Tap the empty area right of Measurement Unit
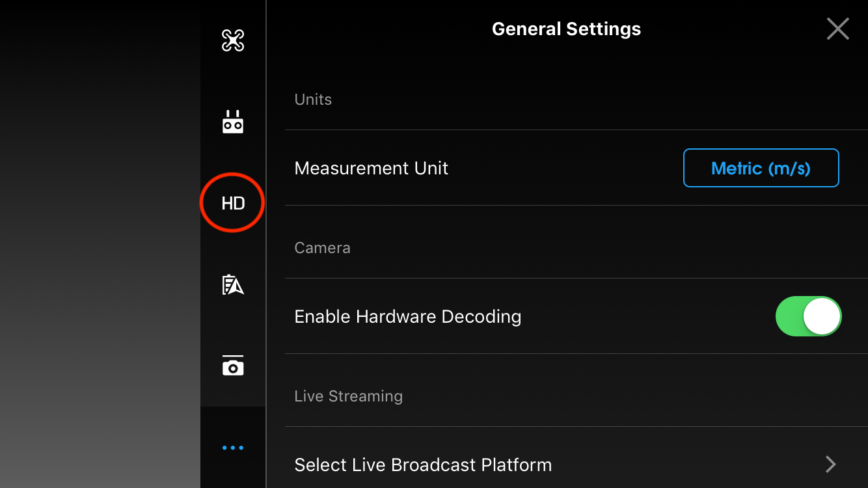The image size is (868, 488). [565, 168]
